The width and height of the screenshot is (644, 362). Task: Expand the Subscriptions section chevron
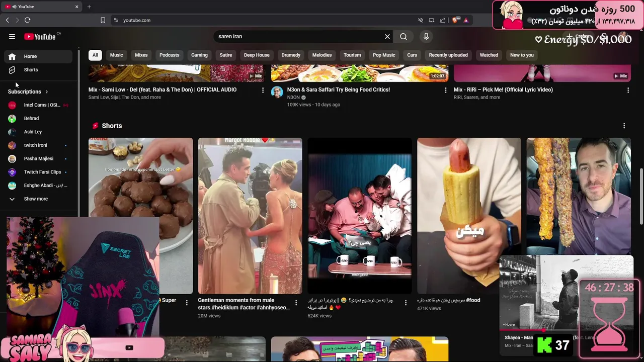click(46, 92)
